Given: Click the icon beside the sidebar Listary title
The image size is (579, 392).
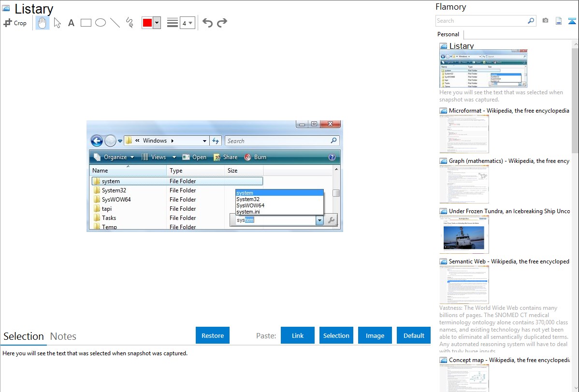Looking at the screenshot, I should pos(443,46).
